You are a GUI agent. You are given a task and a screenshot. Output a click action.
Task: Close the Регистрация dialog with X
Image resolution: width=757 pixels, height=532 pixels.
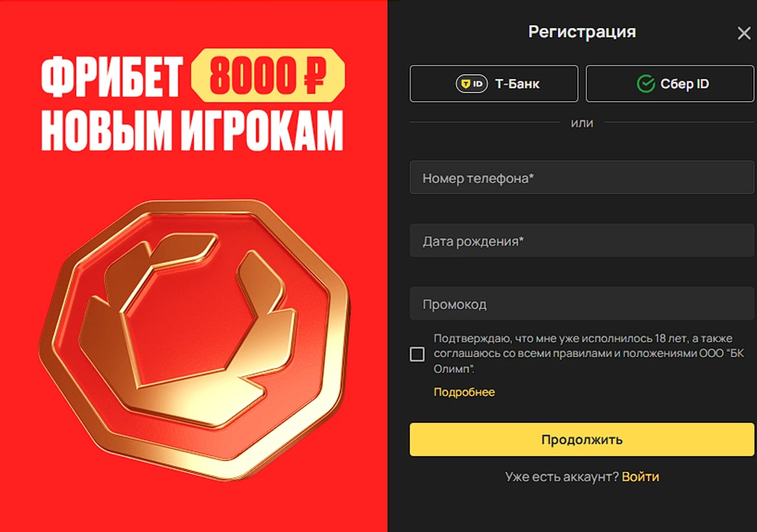point(744,33)
